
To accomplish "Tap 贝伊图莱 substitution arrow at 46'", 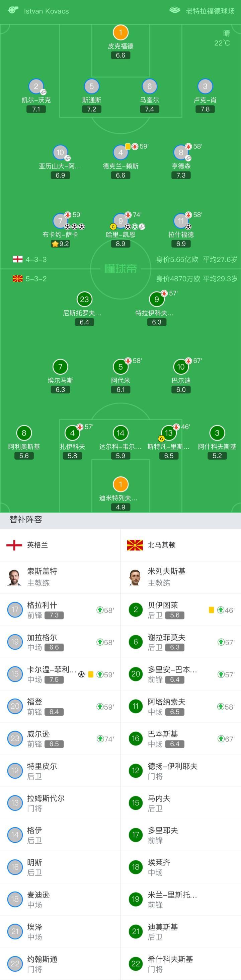I will coord(221,610).
